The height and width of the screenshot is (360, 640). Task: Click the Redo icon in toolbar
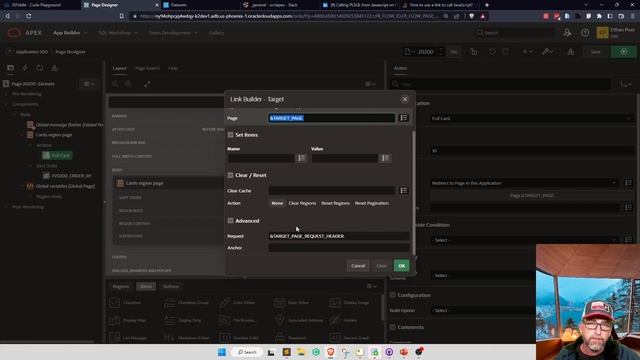[x=506, y=52]
